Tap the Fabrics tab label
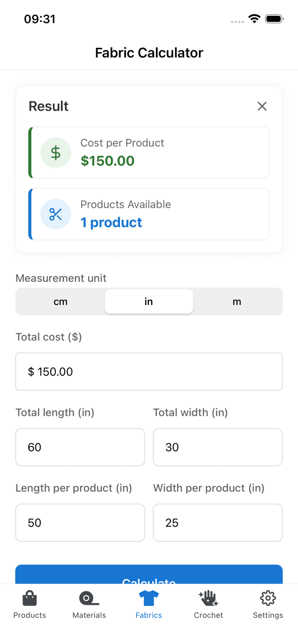 [149, 615]
